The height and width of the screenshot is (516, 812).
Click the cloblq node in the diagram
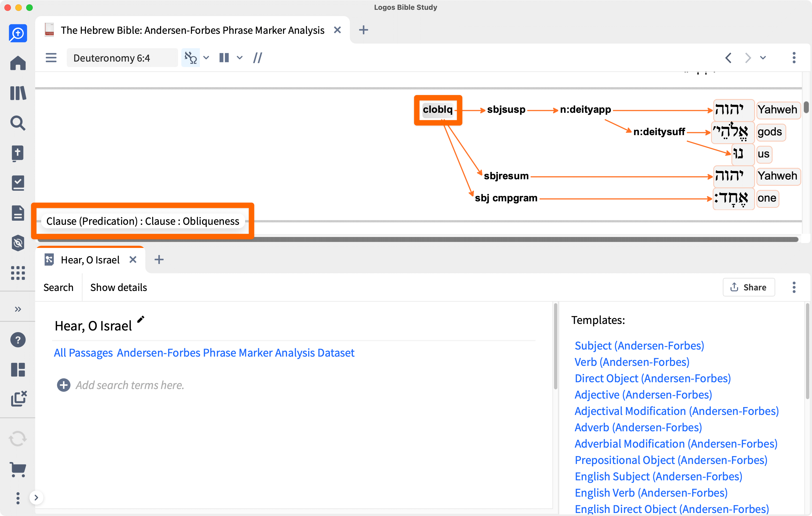(x=438, y=110)
